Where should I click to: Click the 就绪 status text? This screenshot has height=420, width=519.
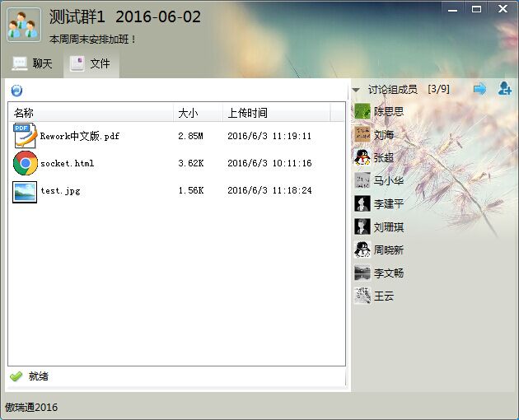[38, 376]
